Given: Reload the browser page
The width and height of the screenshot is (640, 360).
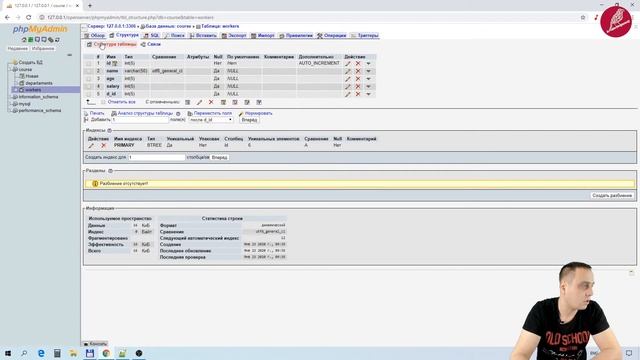Looking at the screenshot, I should click(x=29, y=17).
